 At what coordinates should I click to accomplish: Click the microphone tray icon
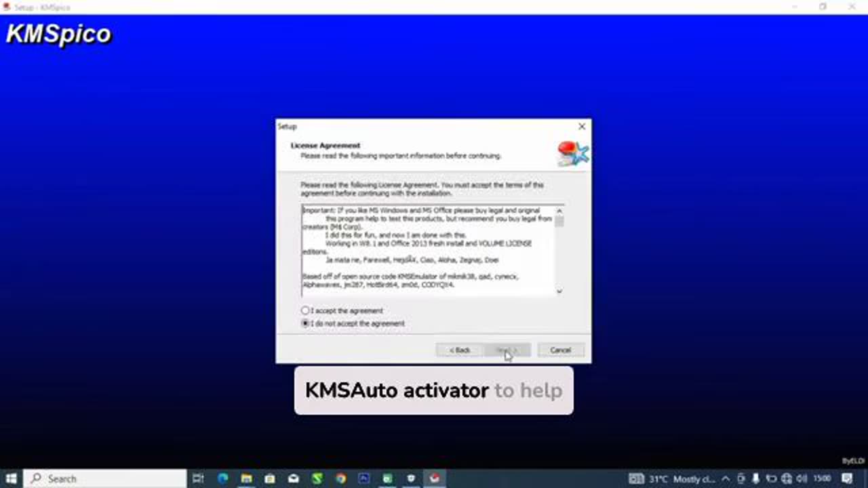tap(755, 479)
